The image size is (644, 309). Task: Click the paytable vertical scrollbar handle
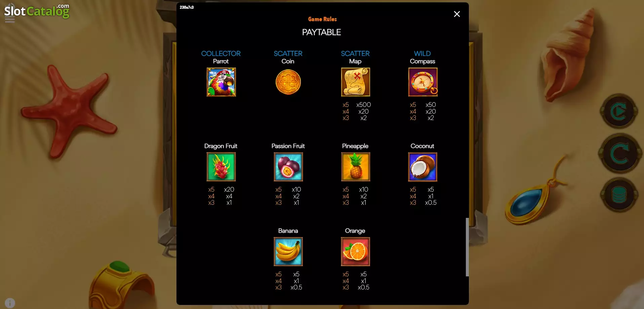point(467,247)
